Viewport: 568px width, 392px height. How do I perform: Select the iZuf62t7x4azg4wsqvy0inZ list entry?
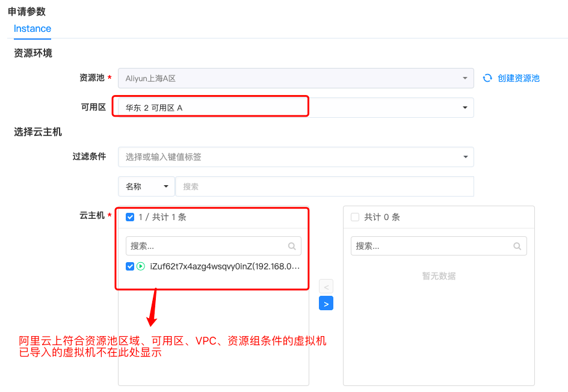point(223,266)
